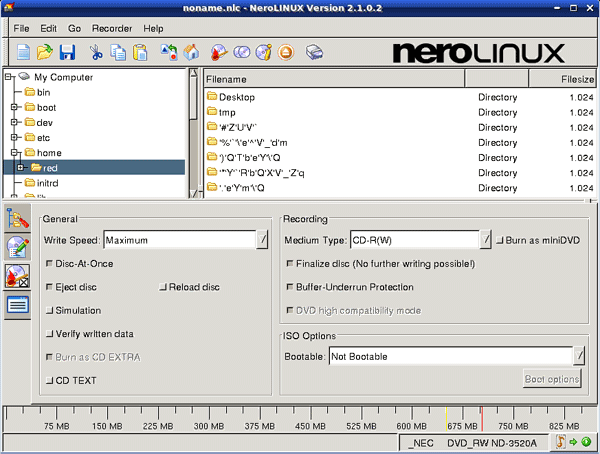
Task: Click the red marker on capacity ruler
Action: click(x=482, y=419)
